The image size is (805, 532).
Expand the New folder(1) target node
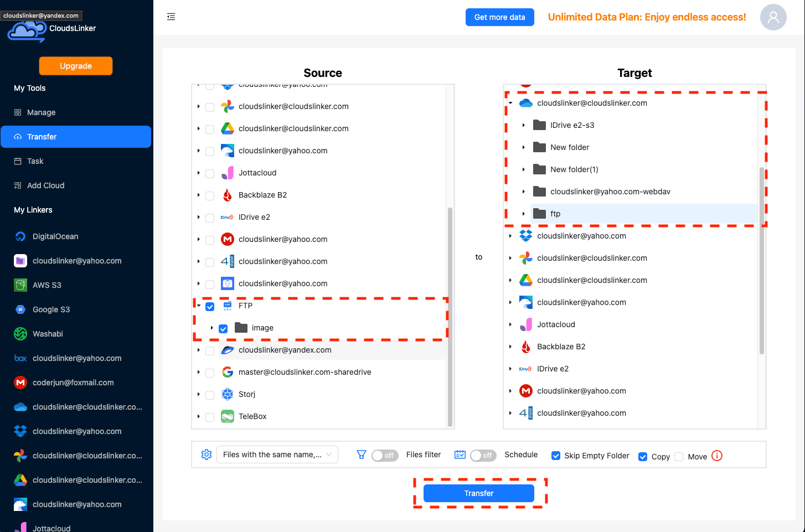tap(524, 169)
